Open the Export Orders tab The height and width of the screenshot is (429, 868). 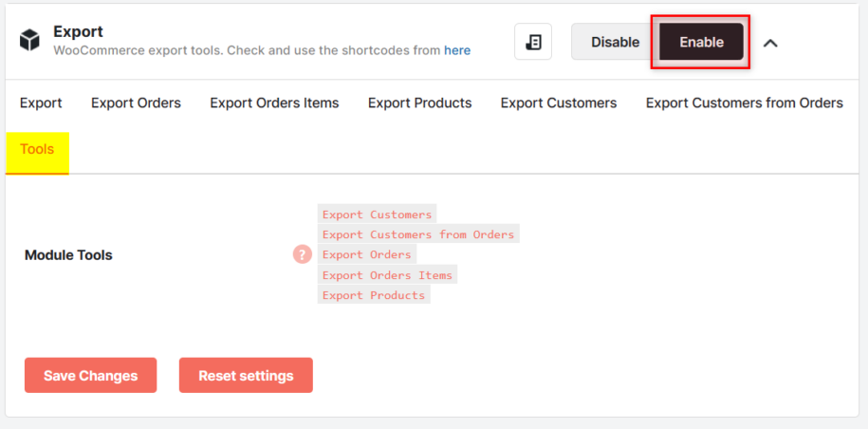137,103
